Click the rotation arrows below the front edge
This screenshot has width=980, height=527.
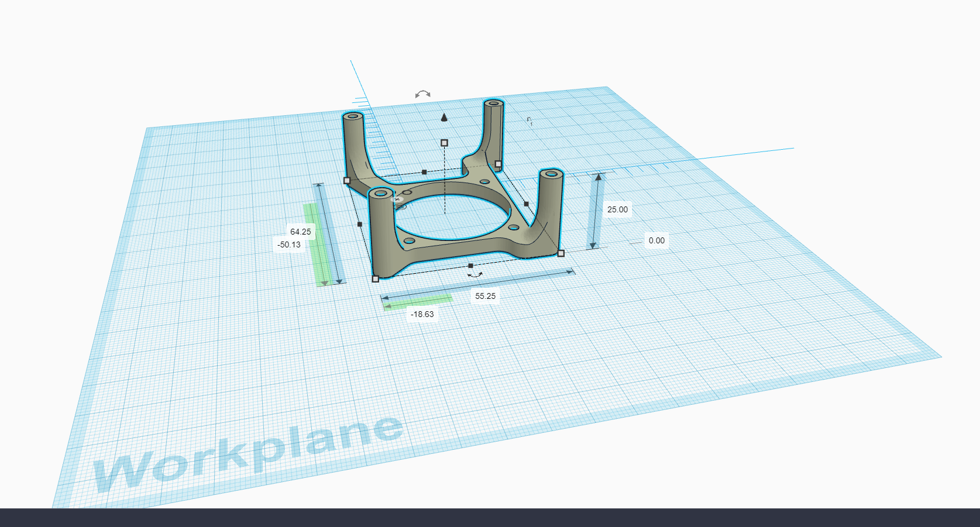[474, 274]
